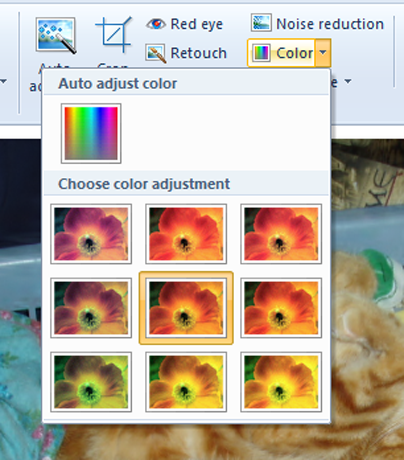Select the highlighted center flower thumbnail
This screenshot has height=460, width=404.
tap(186, 308)
